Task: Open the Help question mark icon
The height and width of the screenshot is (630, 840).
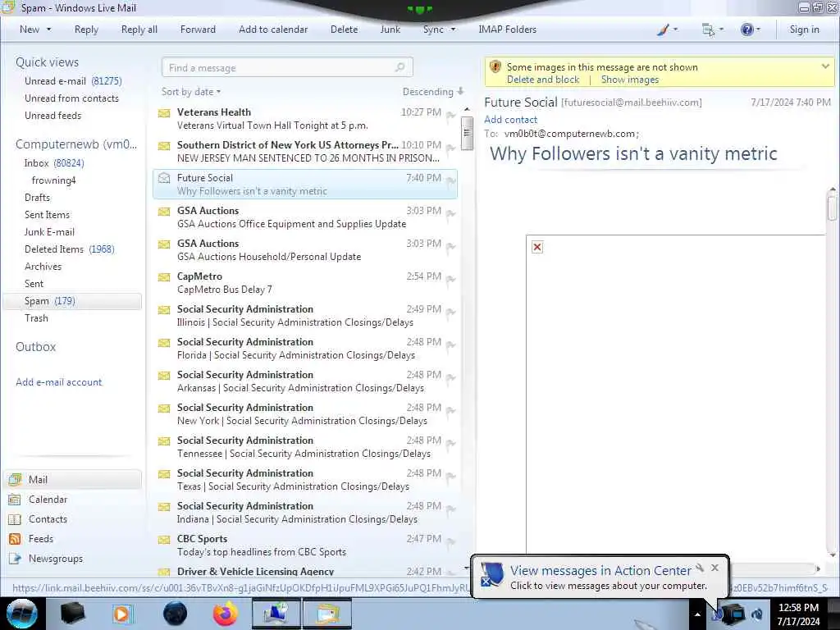Action: point(746,30)
